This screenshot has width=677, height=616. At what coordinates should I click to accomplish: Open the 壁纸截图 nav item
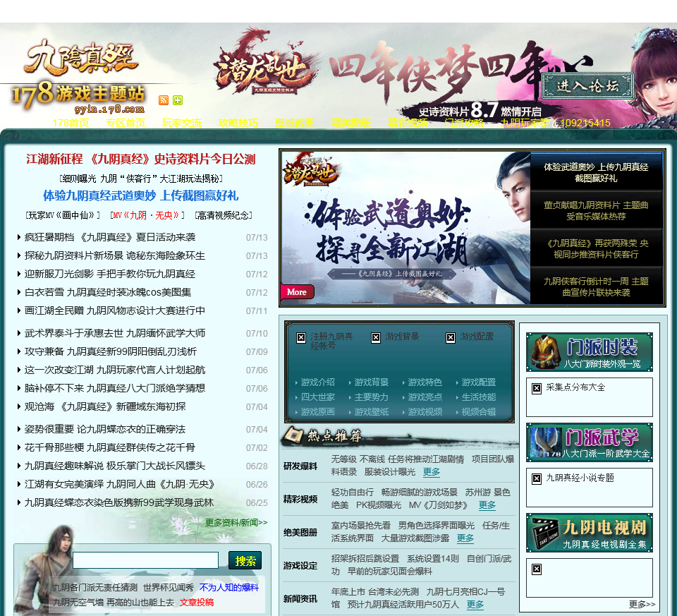point(295,123)
